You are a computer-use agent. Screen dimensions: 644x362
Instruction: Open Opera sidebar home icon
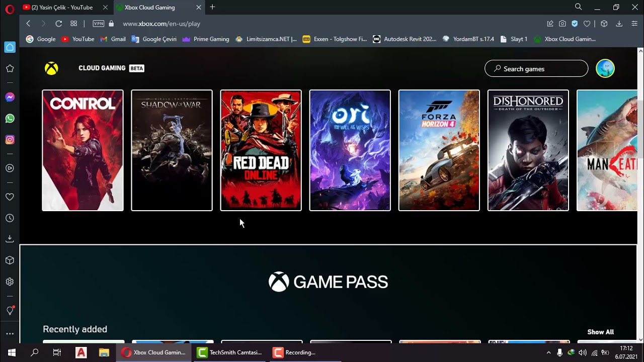(x=10, y=47)
